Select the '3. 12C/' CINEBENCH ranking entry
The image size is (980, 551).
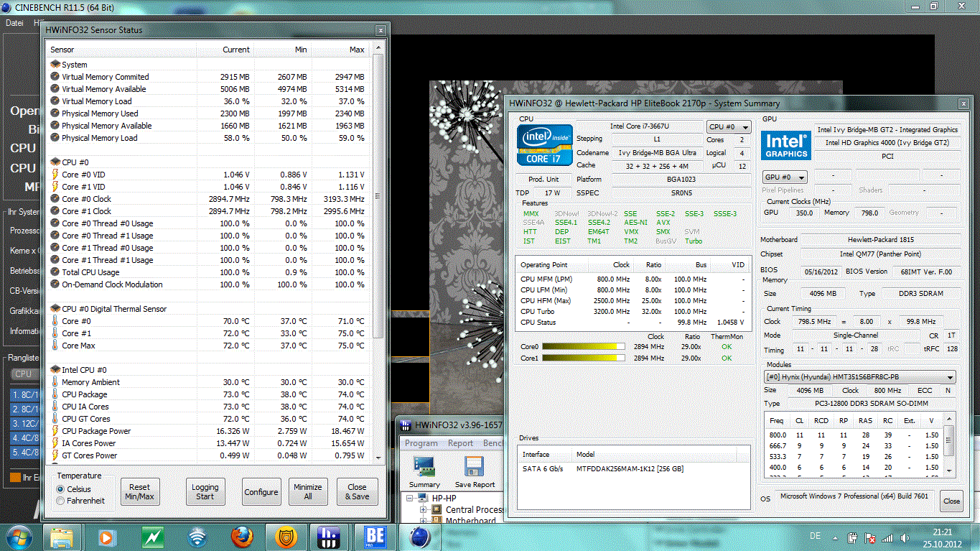point(26,424)
